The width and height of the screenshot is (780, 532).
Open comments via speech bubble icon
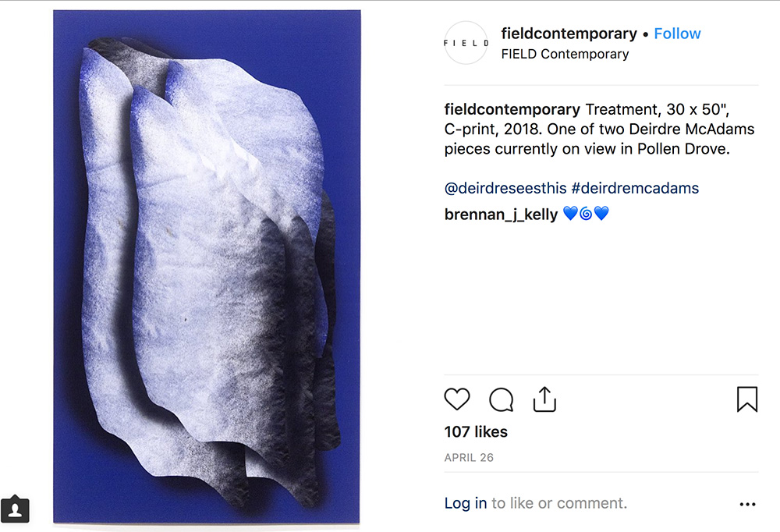pos(501,399)
